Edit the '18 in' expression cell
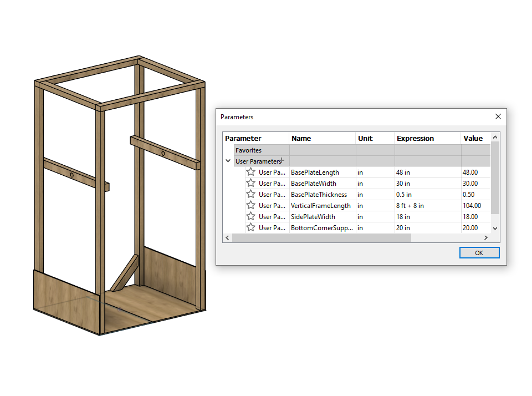Viewport: 532px width, 396px height. click(x=427, y=217)
